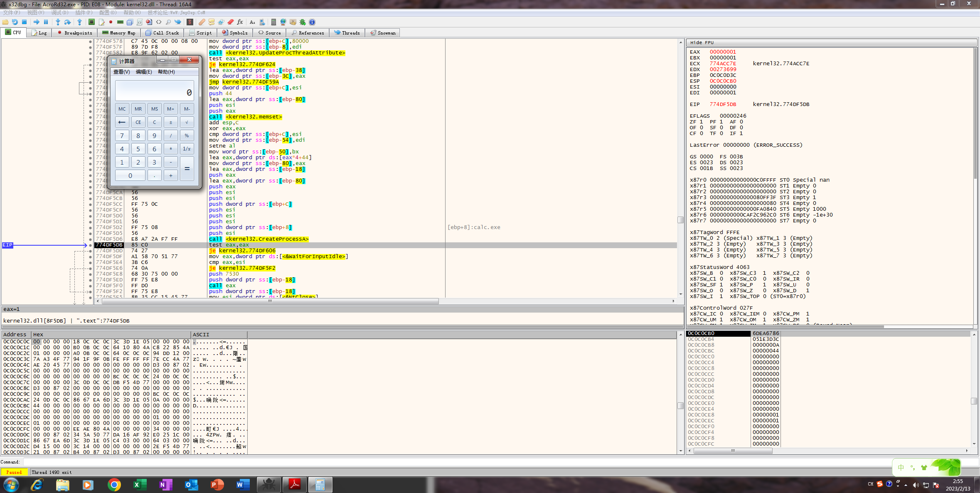Switch to the Symbols tab
The width and height of the screenshot is (980, 493).
[x=235, y=33]
